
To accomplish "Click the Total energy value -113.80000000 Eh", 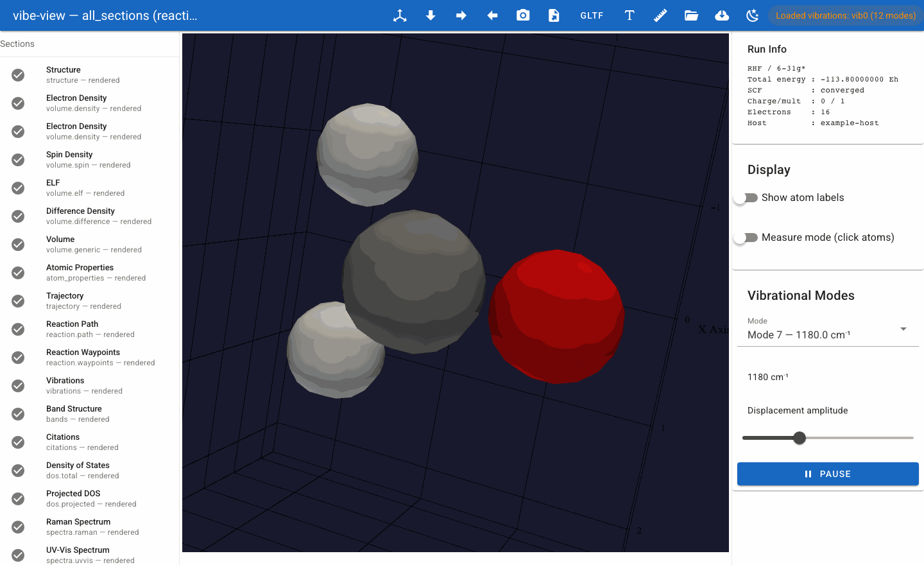I will 859,80.
